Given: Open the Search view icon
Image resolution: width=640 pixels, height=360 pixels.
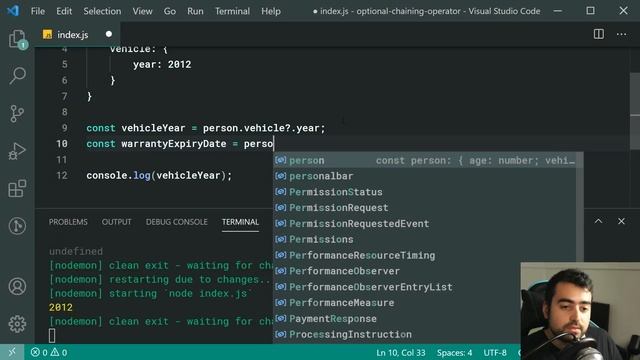Looking at the screenshot, I should [x=17, y=76].
